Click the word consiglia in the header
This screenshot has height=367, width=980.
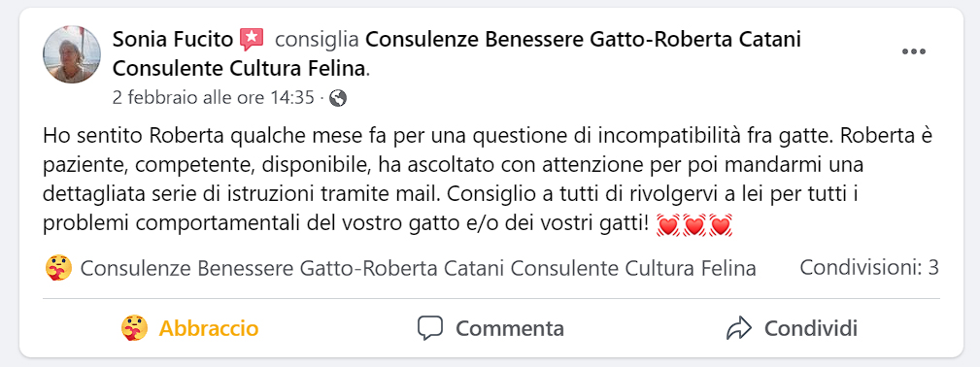coord(317,40)
